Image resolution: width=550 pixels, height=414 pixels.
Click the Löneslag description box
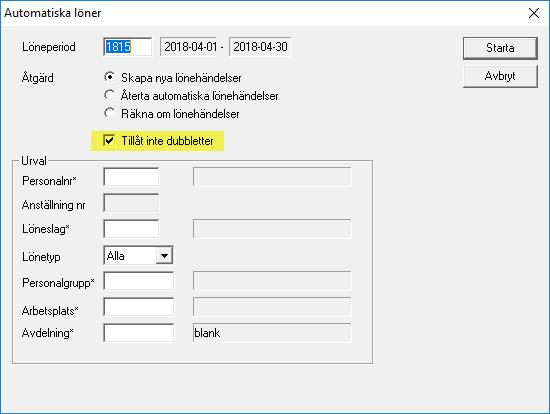272,229
